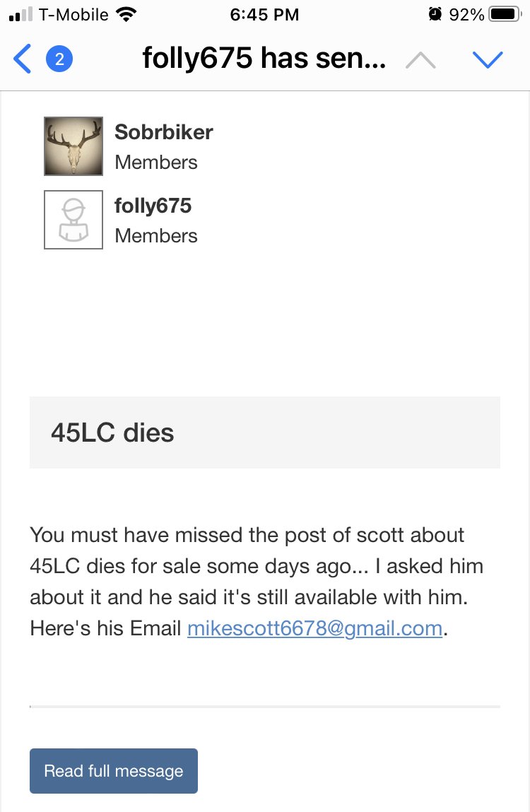Tap the blue back arrow icon

23,59
